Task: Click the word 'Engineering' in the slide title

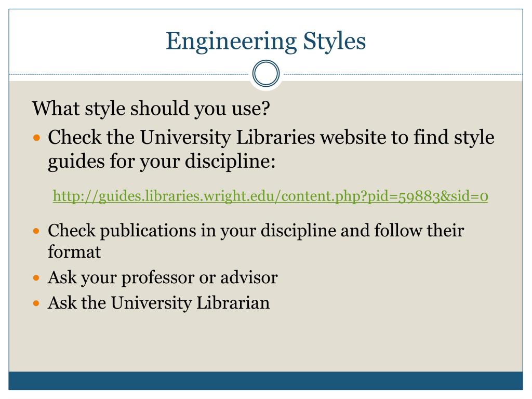Action: click(x=231, y=42)
